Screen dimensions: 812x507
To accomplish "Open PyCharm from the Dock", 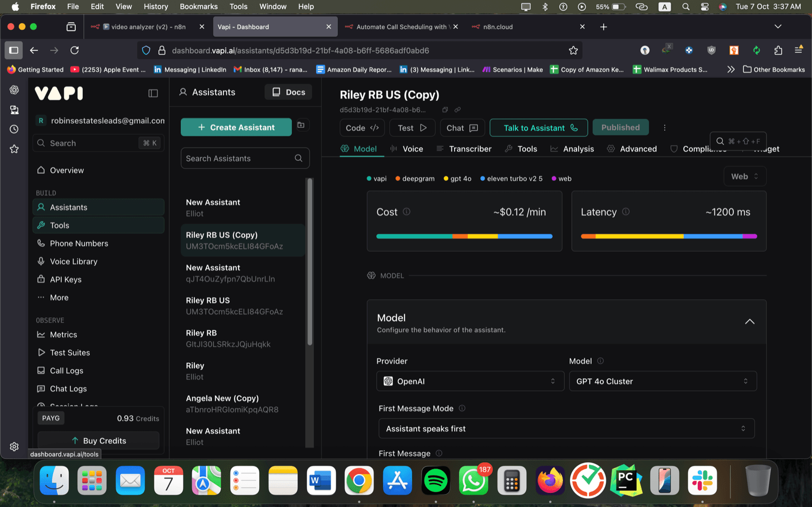I will [x=626, y=480].
